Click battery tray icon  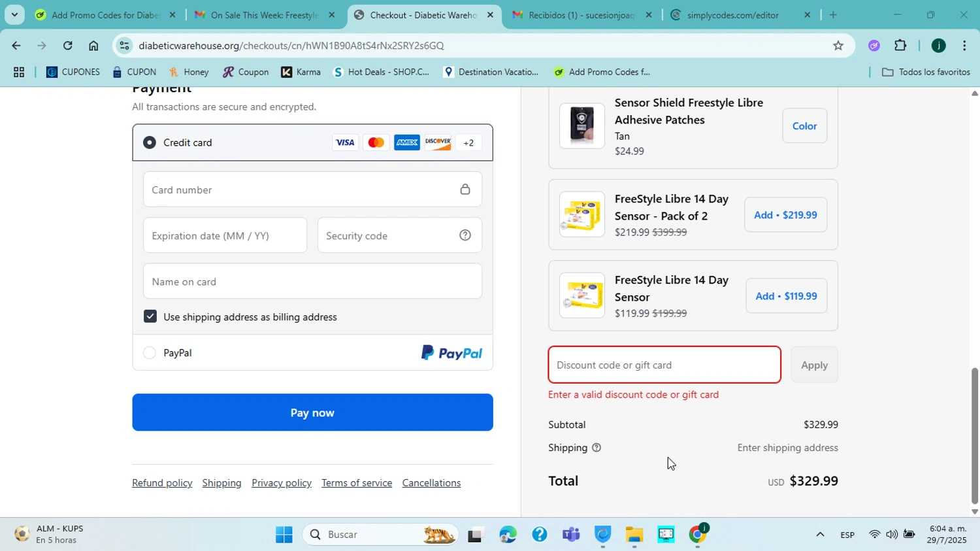pos(909,535)
